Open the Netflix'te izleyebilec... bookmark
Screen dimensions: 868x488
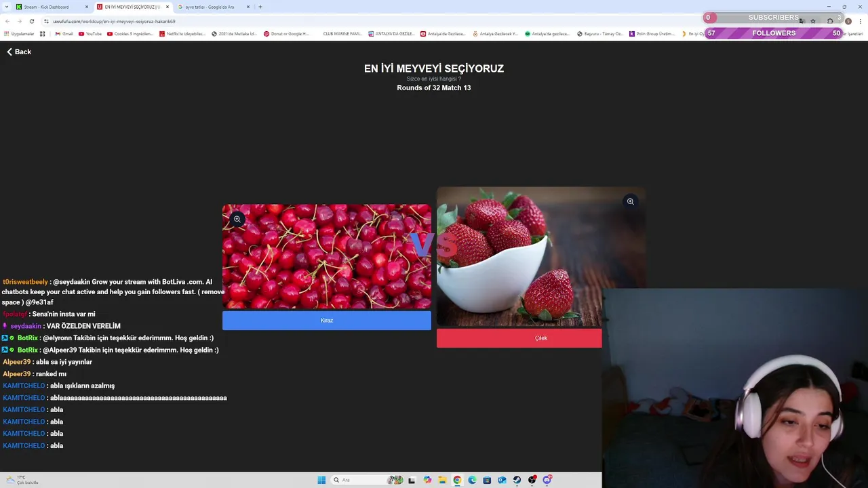pyautogui.click(x=182, y=33)
